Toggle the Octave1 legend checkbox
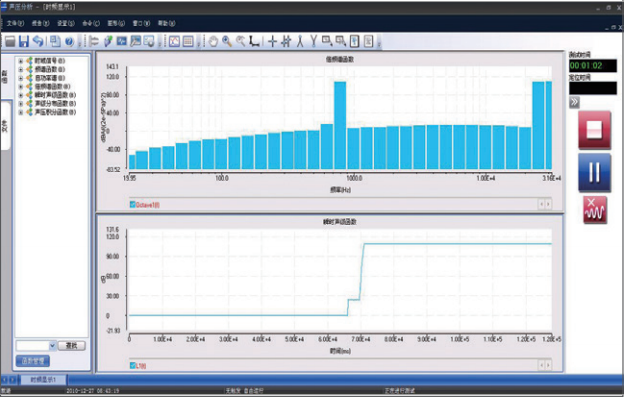 133,204
